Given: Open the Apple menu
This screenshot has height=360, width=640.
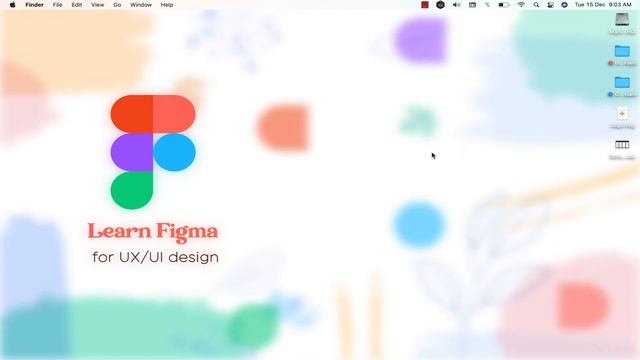Looking at the screenshot, I should click(x=12, y=5).
